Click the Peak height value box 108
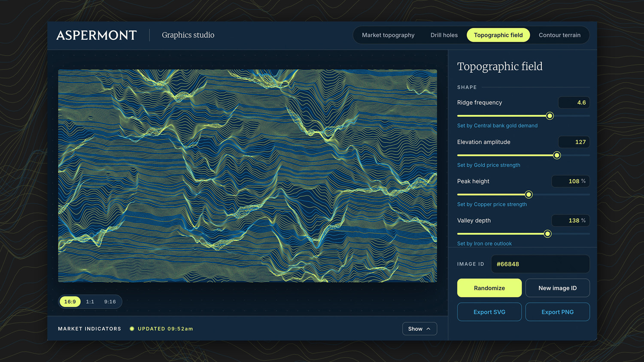The width and height of the screenshot is (644, 362). pyautogui.click(x=571, y=181)
